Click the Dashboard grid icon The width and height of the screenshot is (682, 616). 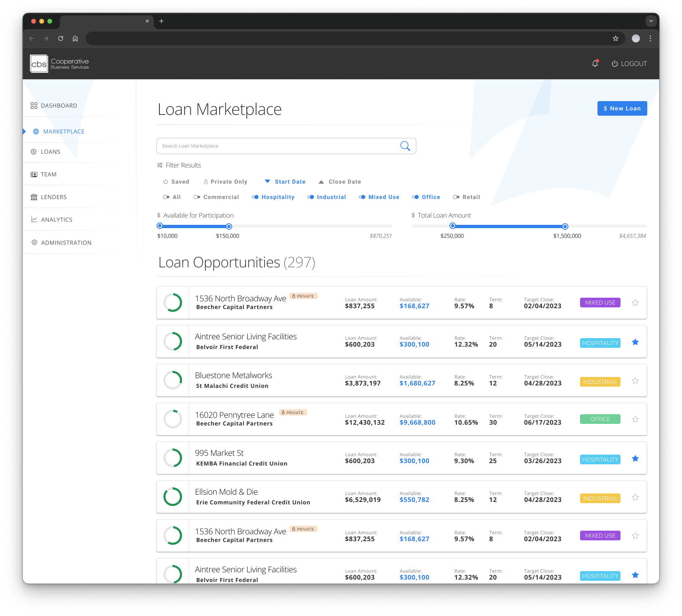(34, 106)
